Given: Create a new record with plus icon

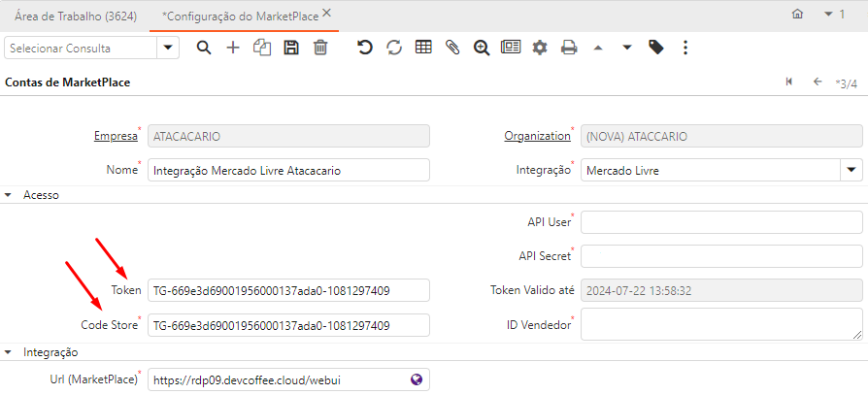Looking at the screenshot, I should click(x=233, y=48).
